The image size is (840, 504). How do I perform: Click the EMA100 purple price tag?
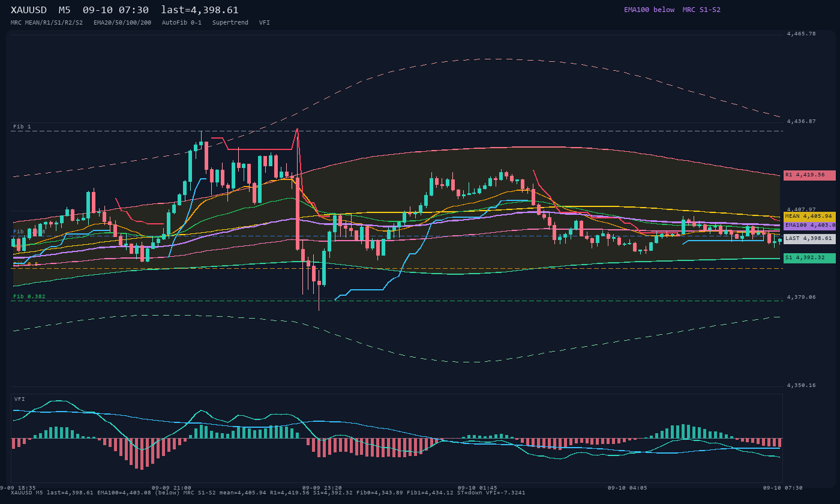809,225
